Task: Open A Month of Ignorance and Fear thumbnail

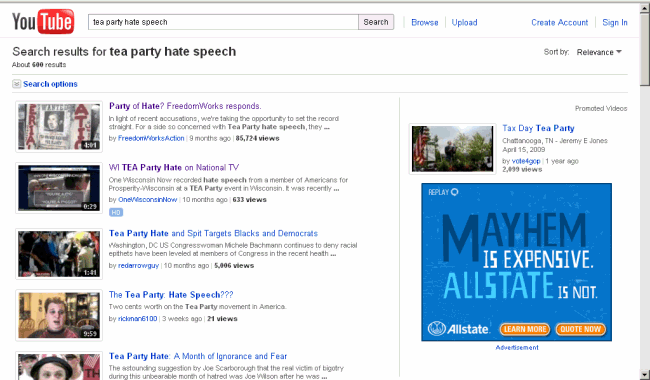Action: (59, 366)
